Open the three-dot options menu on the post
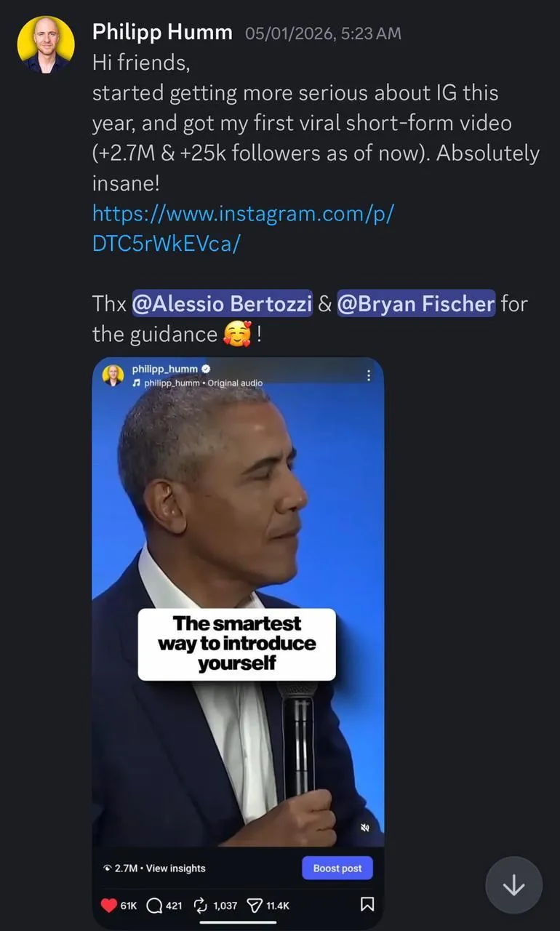The height and width of the screenshot is (931, 560). tap(368, 375)
